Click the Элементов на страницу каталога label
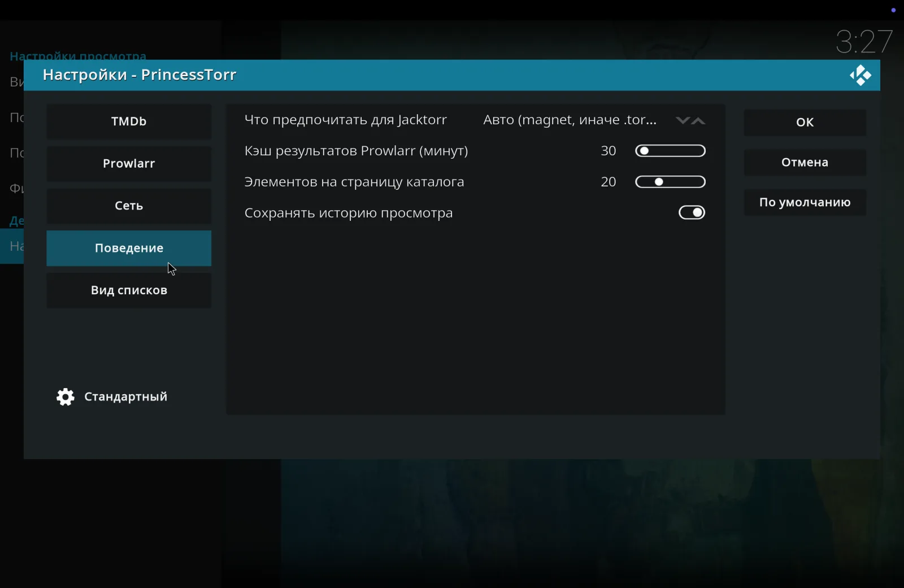 354,182
